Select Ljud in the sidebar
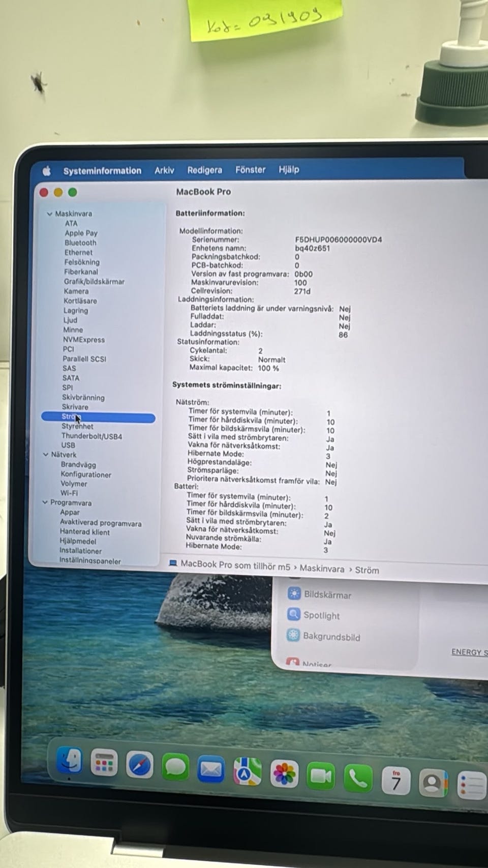 70,320
